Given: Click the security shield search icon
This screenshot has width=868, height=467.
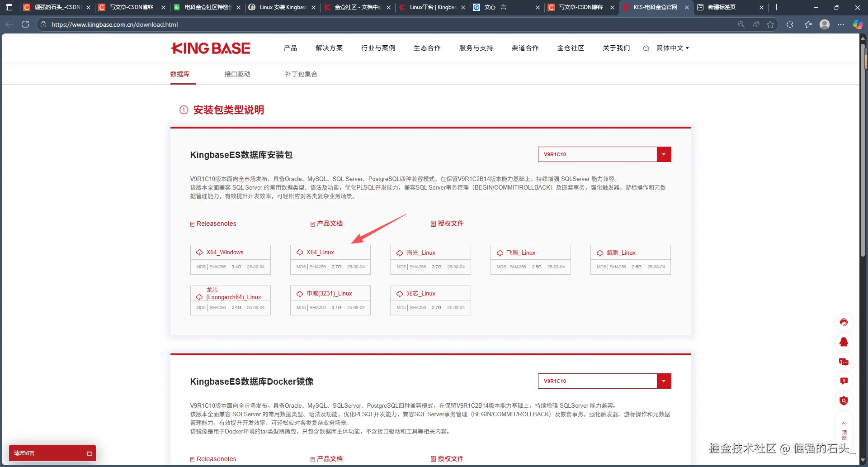Looking at the screenshot, I should click(844, 401).
